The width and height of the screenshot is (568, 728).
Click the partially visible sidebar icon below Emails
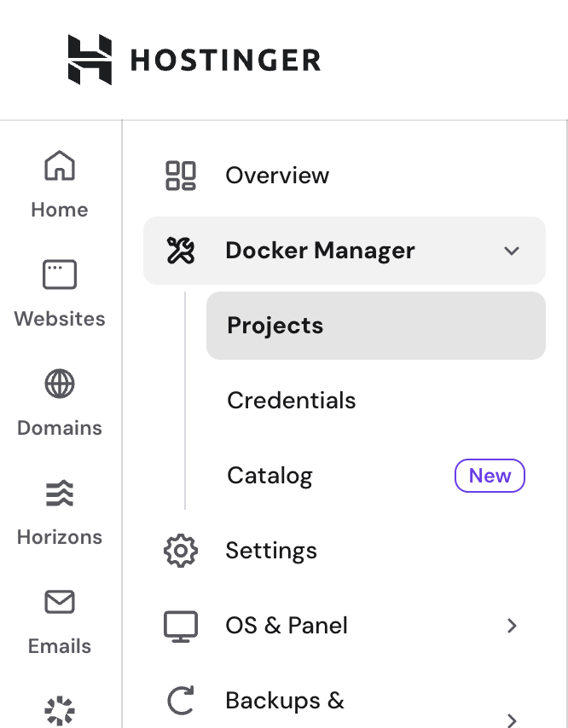coord(59,710)
